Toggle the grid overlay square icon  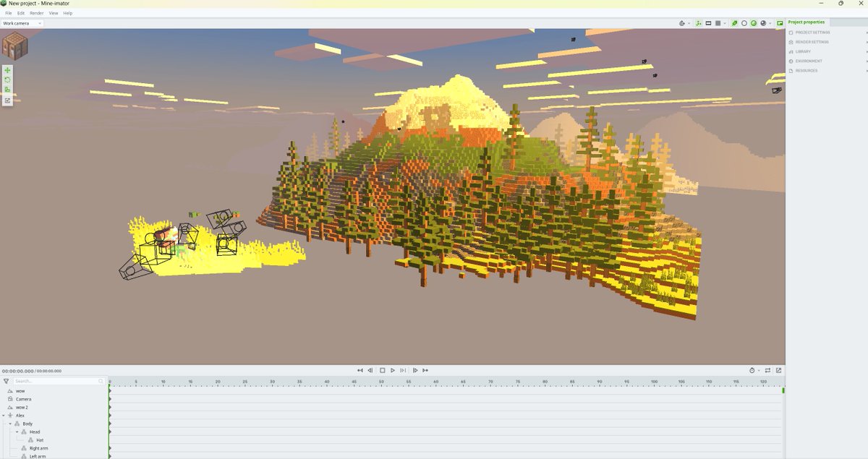(718, 23)
